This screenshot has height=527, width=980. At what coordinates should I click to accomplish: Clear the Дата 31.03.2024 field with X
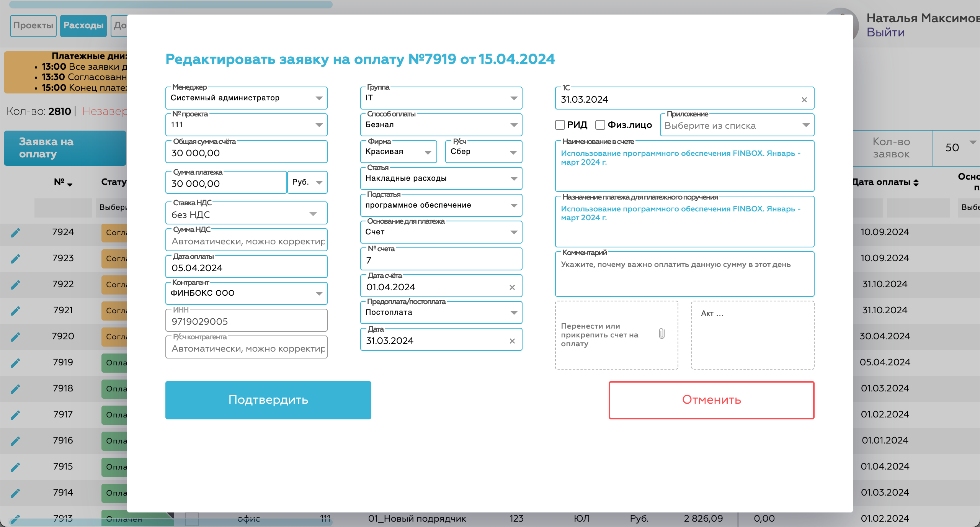[x=512, y=341]
